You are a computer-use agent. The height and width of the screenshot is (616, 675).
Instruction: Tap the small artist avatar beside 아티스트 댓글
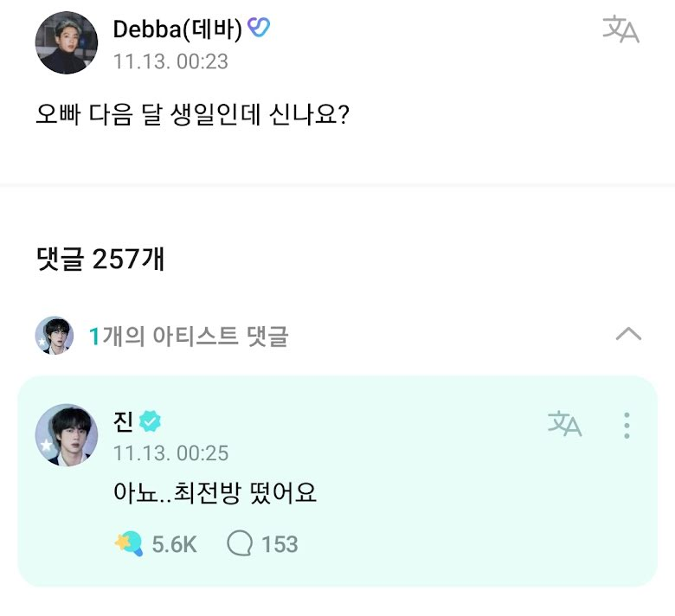[55, 336]
